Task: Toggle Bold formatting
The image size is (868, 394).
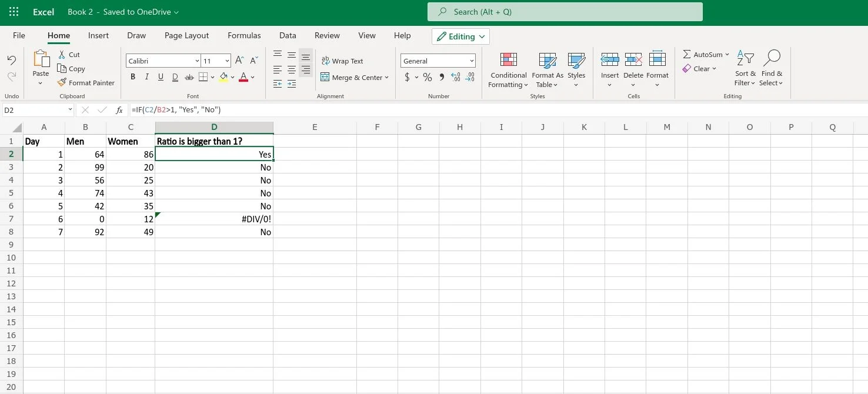Action: (x=133, y=77)
